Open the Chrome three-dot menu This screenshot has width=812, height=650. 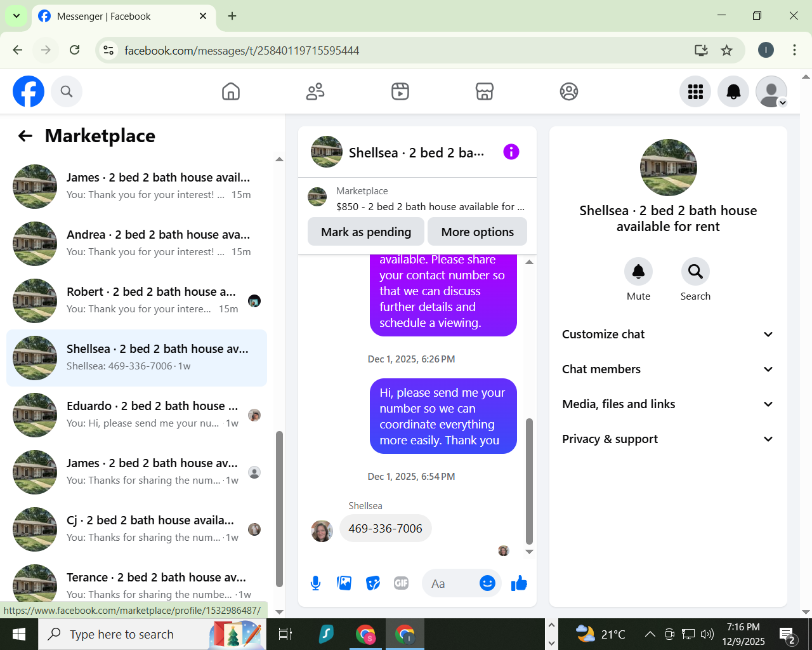click(794, 50)
